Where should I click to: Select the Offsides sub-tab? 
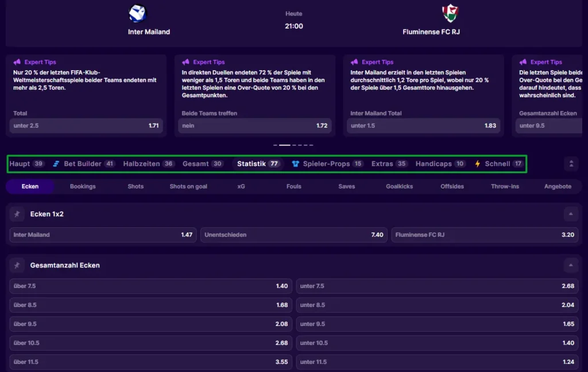(x=452, y=186)
